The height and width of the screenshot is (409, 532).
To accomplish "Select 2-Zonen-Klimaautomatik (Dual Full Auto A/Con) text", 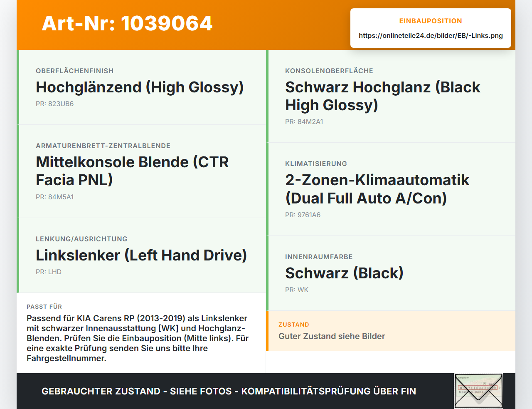I will 377,189.
